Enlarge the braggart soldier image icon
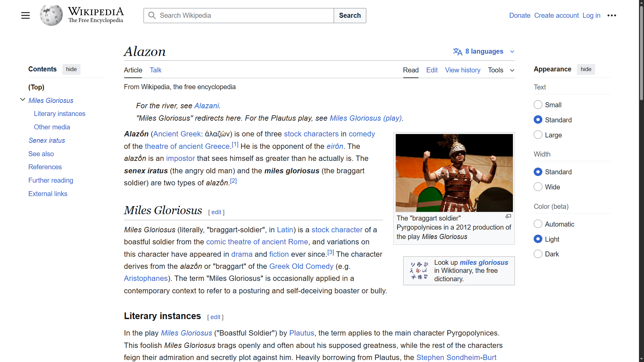 (508, 216)
